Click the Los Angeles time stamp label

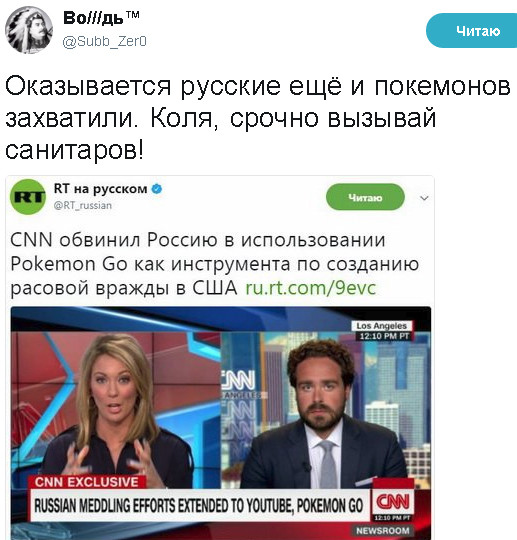tap(381, 331)
